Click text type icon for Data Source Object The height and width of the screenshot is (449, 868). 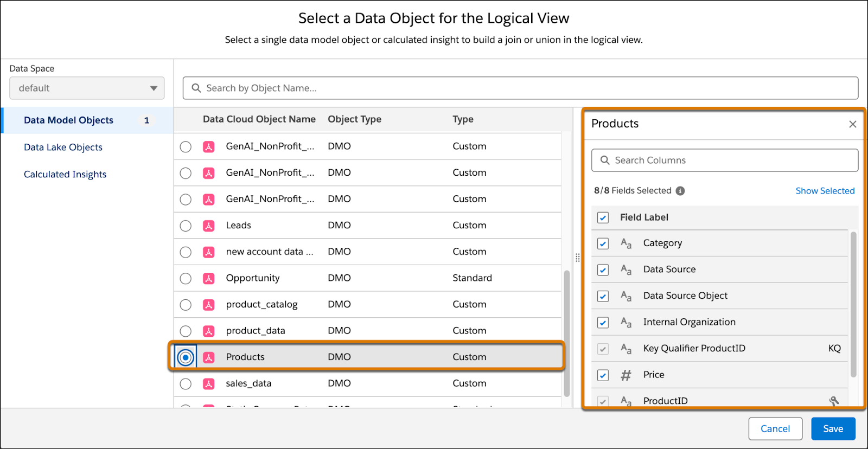click(626, 296)
